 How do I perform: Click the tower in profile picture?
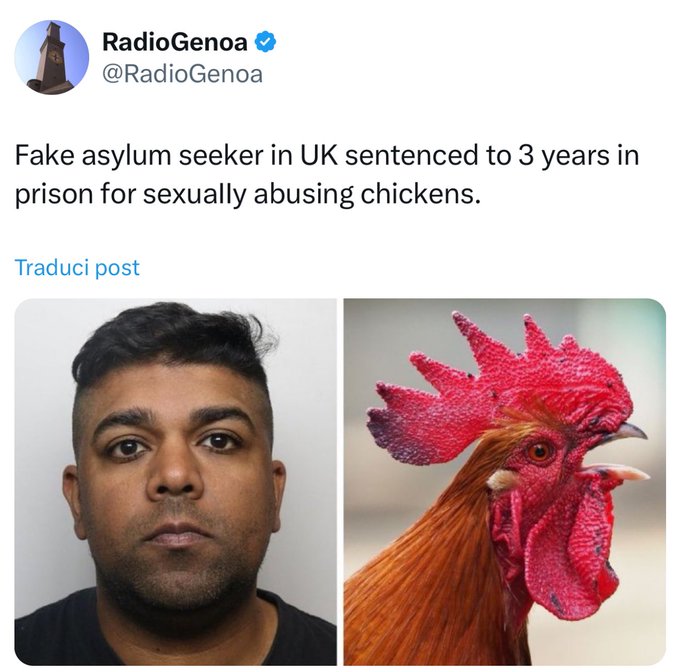(x=50, y=56)
